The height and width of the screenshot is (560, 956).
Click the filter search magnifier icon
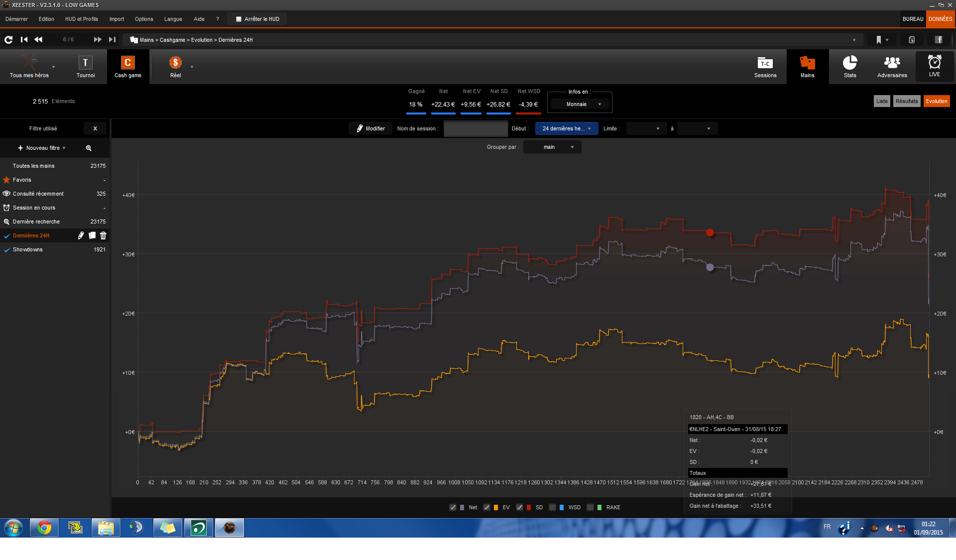[89, 148]
